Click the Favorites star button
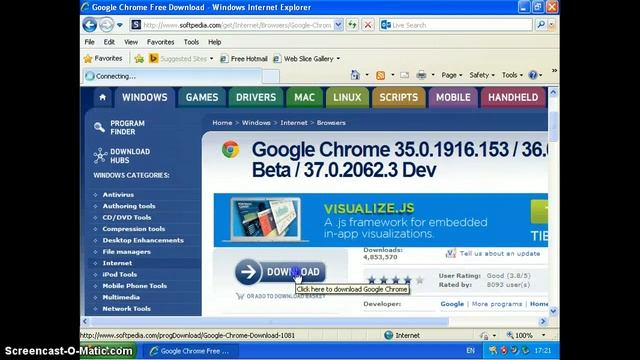The image size is (640, 360). coord(103,58)
